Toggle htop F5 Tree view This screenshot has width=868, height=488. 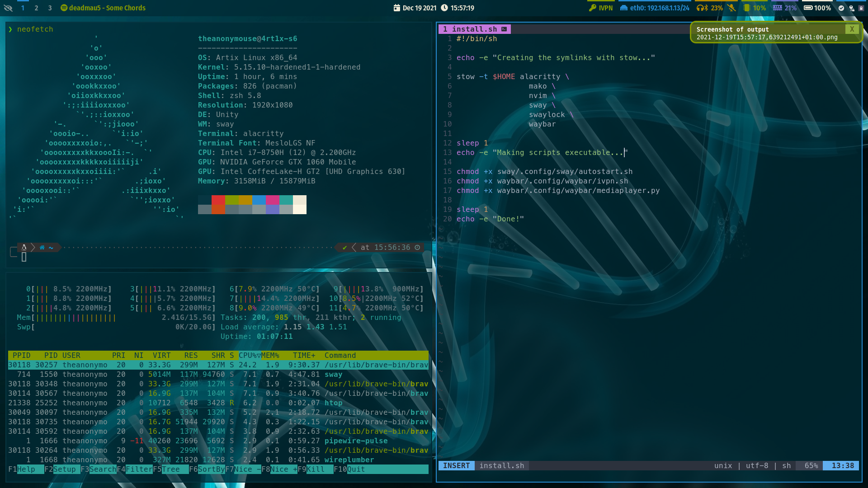point(170,469)
